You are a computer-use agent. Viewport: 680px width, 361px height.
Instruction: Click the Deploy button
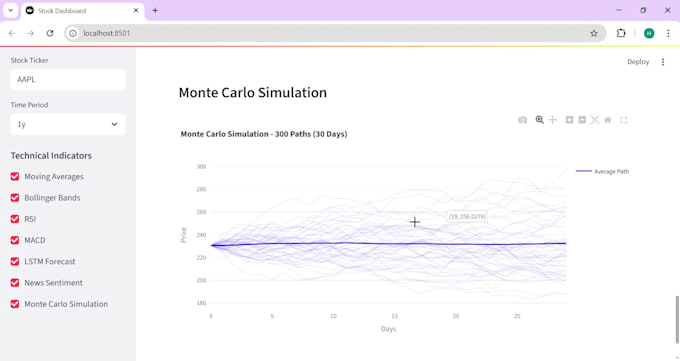click(638, 62)
